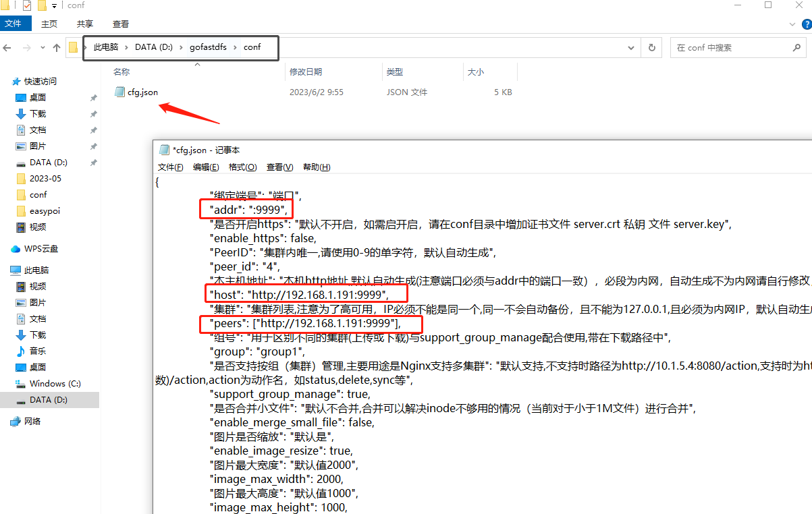The image size is (812, 514).
Task: Sort by the 名称 column header
Action: click(x=121, y=72)
